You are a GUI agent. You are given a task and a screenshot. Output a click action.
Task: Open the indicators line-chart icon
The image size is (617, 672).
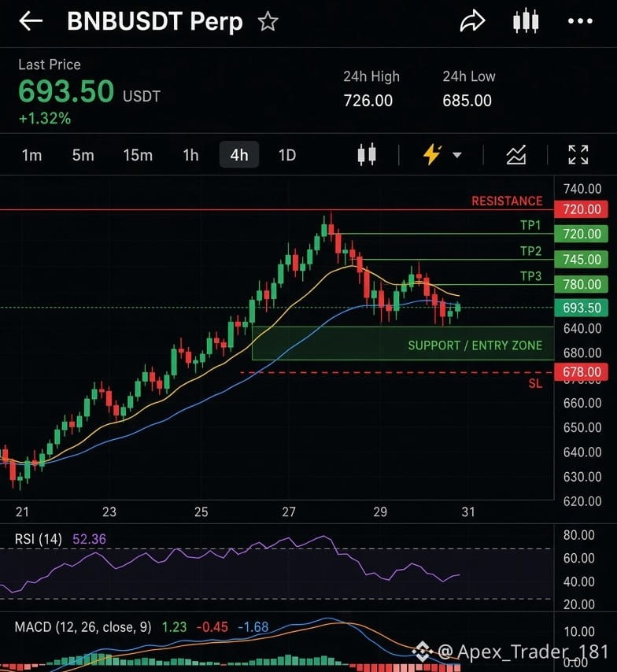(515, 155)
